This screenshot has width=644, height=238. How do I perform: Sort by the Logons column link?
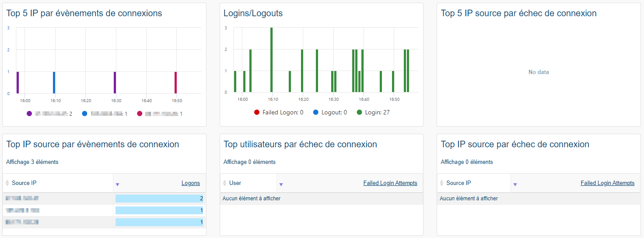[x=190, y=183]
